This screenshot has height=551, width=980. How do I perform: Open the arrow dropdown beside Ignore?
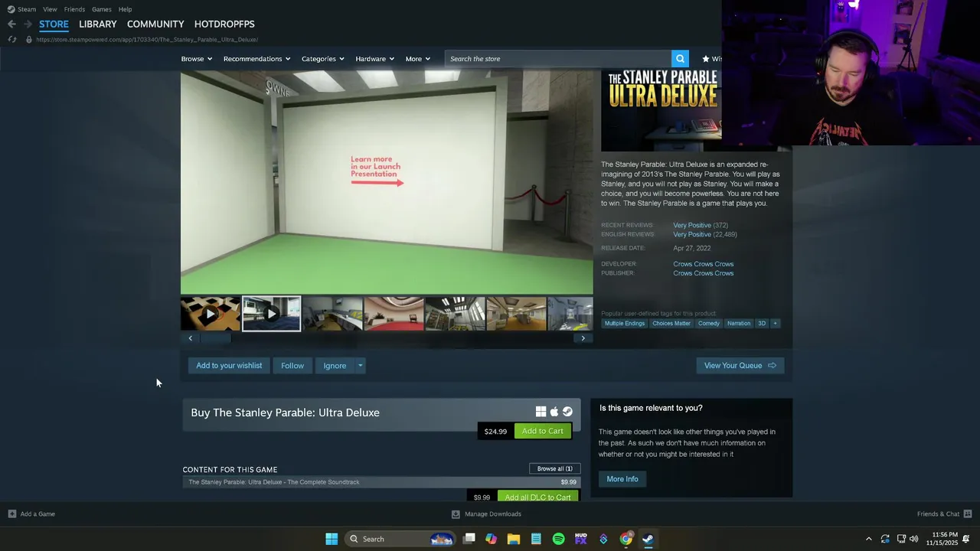coord(360,366)
